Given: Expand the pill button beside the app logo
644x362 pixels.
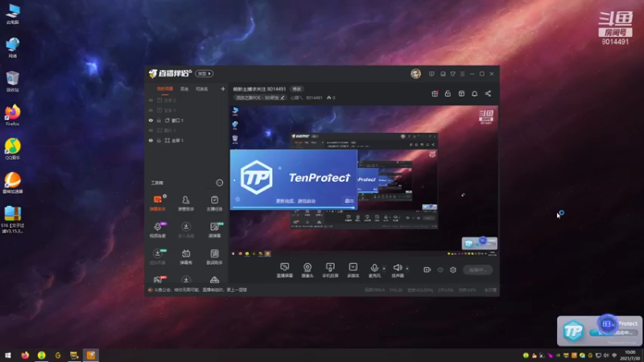Looking at the screenshot, I should point(204,73).
